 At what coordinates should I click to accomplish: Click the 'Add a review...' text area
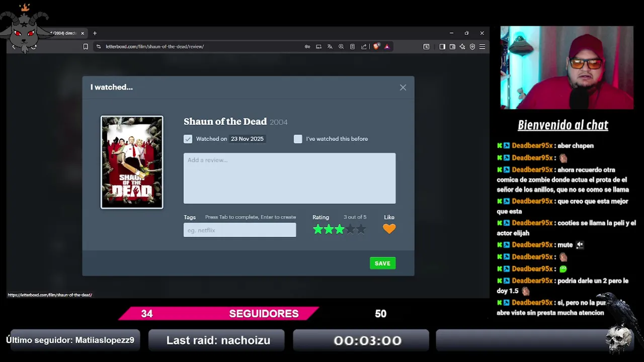[x=289, y=178]
